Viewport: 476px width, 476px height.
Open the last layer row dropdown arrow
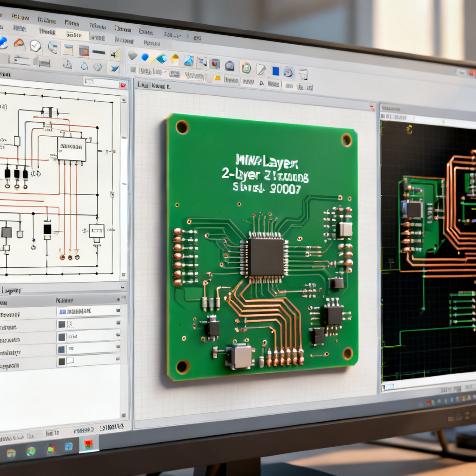coord(118,359)
